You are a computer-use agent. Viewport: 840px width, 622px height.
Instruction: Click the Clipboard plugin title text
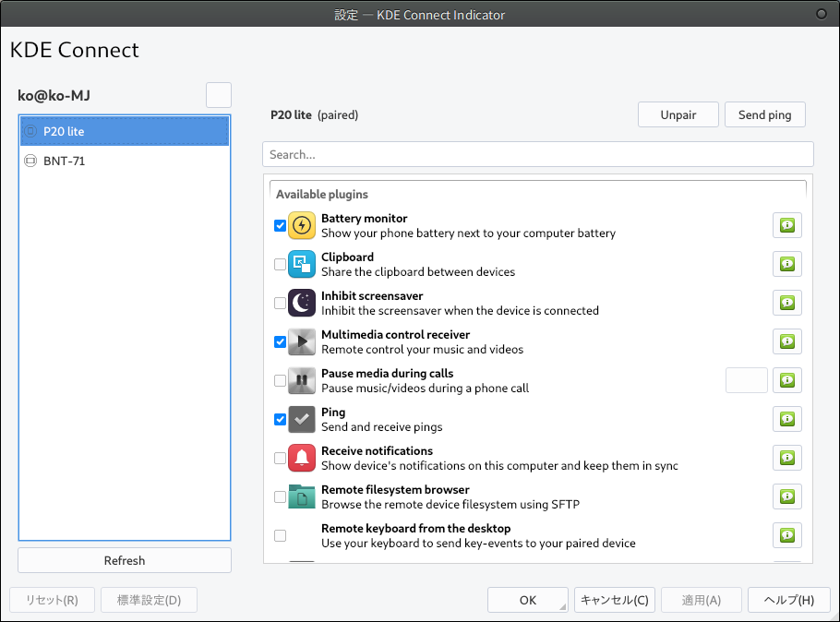[348, 257]
